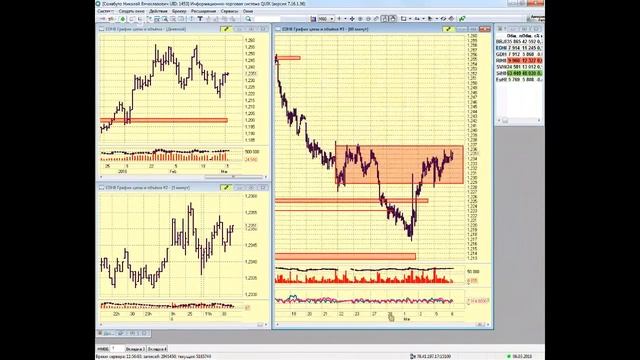Select the GDH8 row in quotes table
Image resolution: width=640 pixels, height=360 pixels.
pyautogui.click(x=519, y=54)
